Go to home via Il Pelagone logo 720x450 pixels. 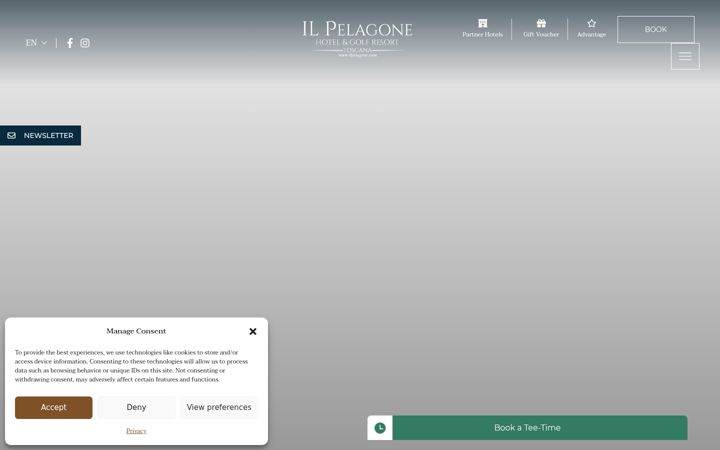click(357, 39)
